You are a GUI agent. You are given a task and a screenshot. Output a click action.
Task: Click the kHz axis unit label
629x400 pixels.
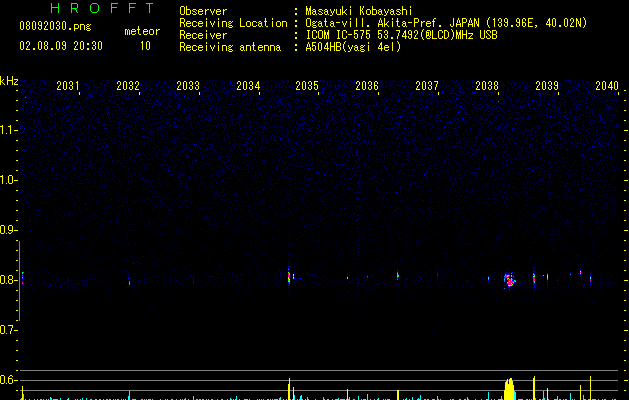[9, 81]
